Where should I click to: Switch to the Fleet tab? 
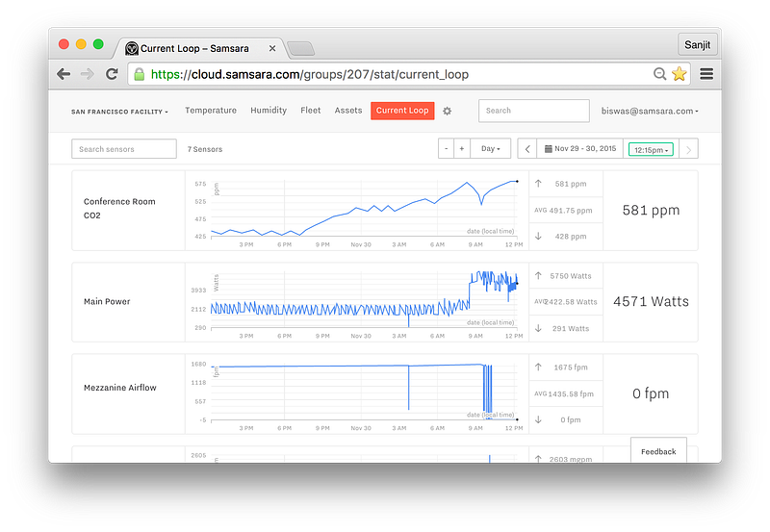(310, 111)
